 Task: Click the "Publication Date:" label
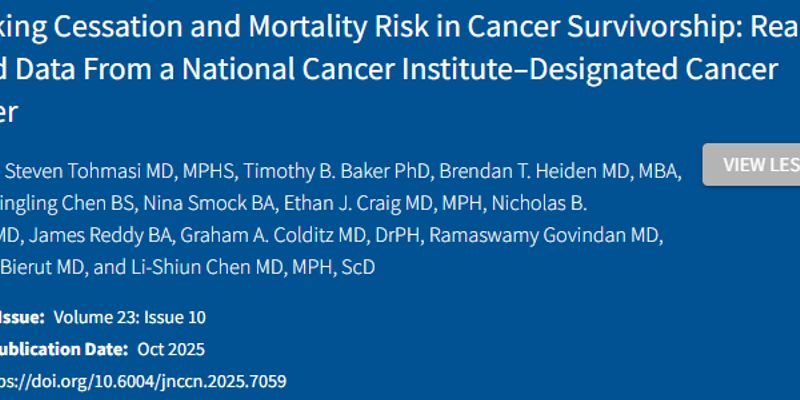coord(64,349)
